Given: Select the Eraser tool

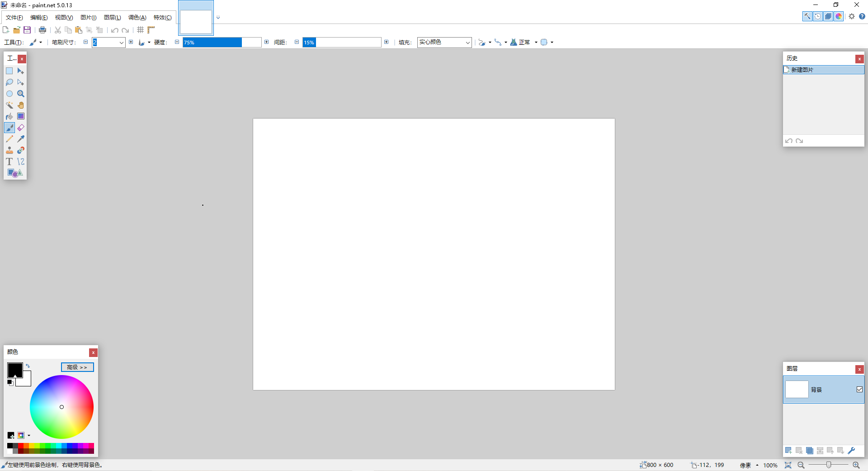Looking at the screenshot, I should click(21, 128).
